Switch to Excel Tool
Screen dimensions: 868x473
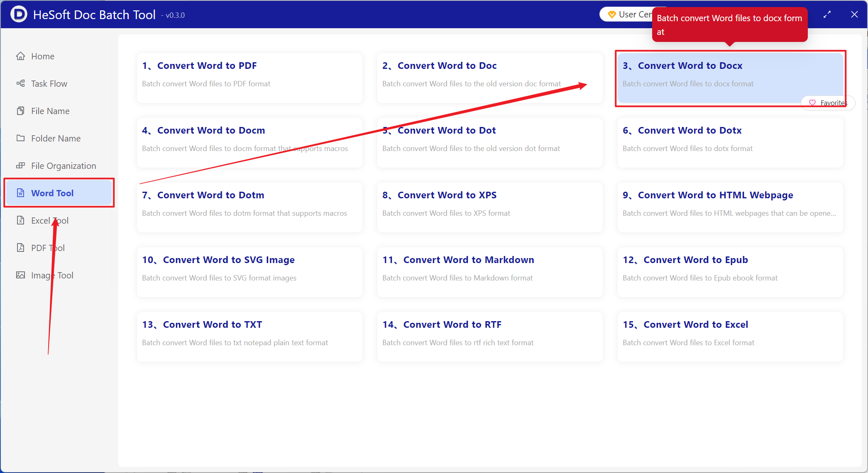[58, 220]
